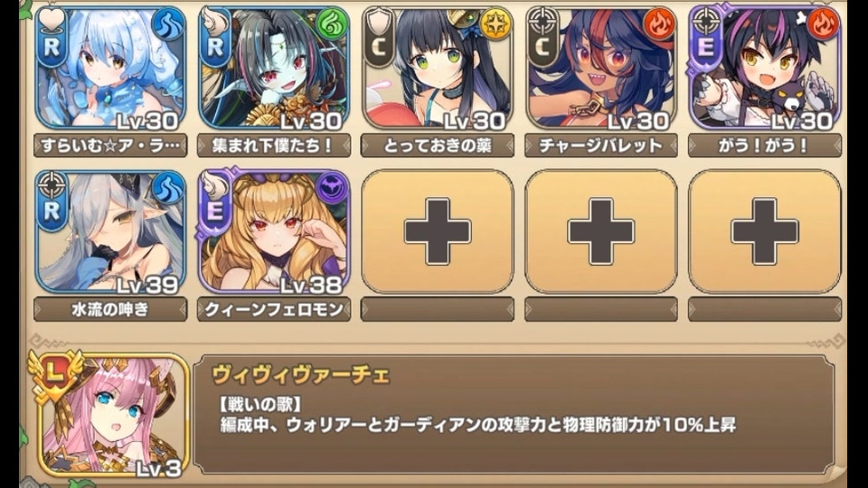Tap the fire element icon on がう！がう！ card
The height and width of the screenshot is (488, 868).
coord(823,24)
